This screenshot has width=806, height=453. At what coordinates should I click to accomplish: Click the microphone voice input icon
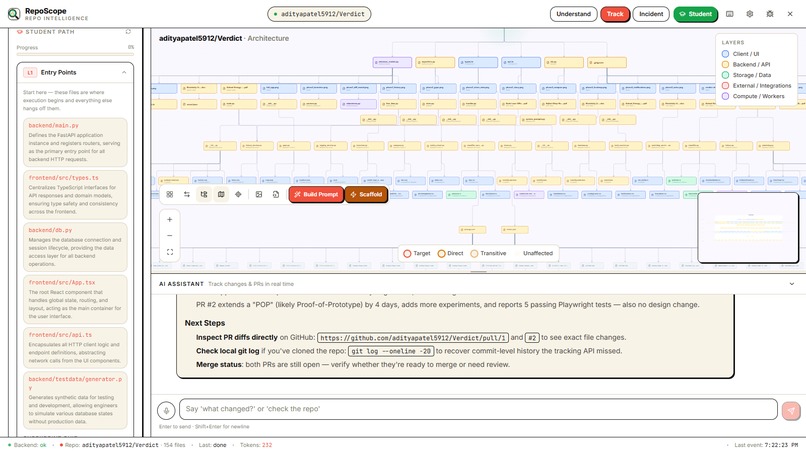tap(166, 410)
